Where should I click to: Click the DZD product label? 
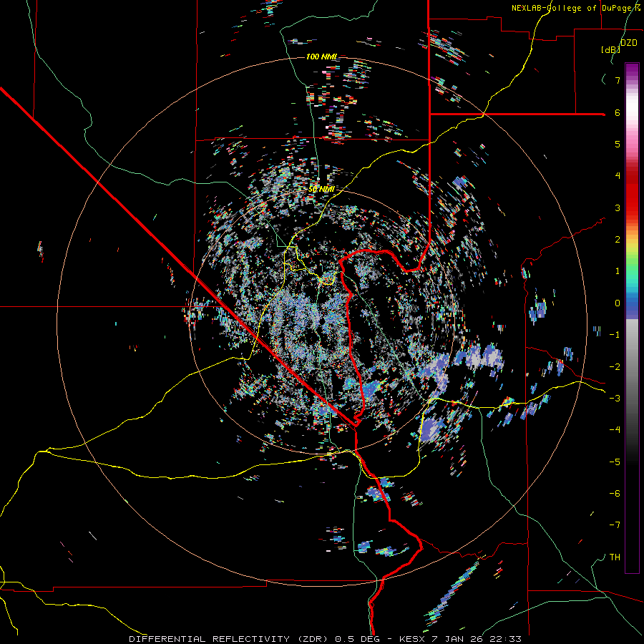[x=629, y=43]
